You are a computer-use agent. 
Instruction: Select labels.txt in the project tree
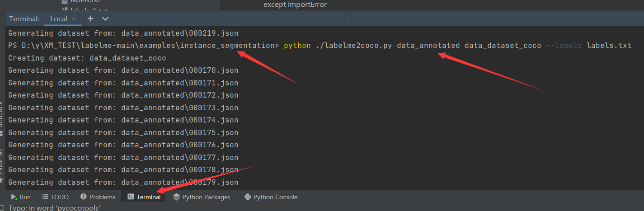(x=84, y=1)
